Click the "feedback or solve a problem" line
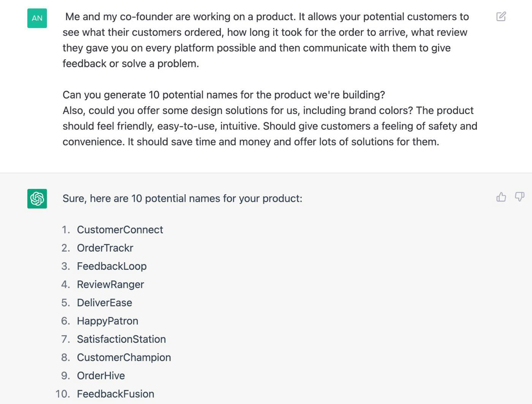This screenshot has height=404, width=532. (x=131, y=63)
